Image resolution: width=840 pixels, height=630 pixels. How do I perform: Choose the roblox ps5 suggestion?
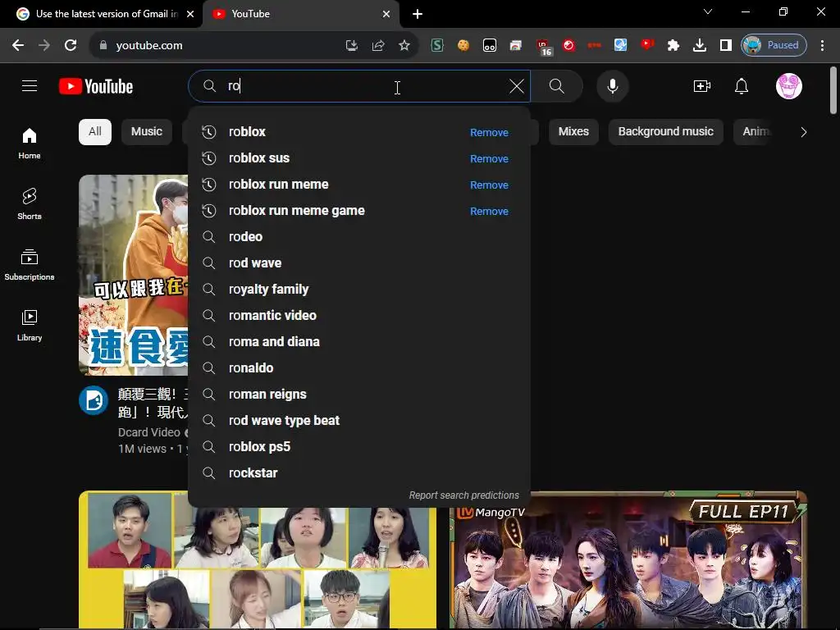click(359, 447)
